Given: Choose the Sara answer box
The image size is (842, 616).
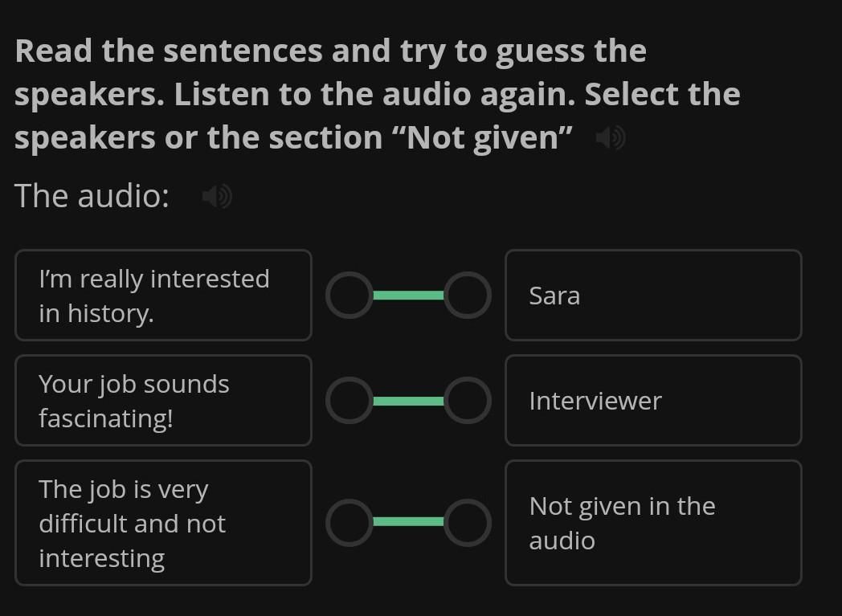Looking at the screenshot, I should [652, 296].
